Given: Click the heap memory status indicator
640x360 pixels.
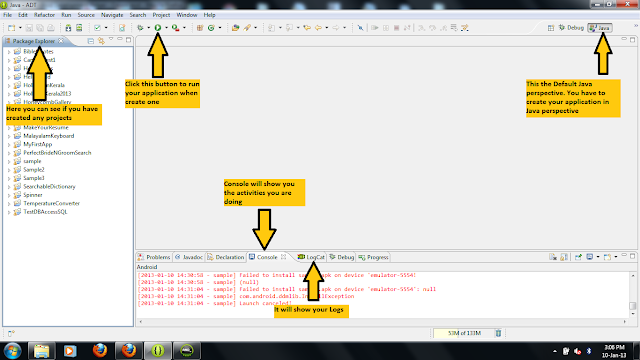Looking at the screenshot, I should [463, 333].
